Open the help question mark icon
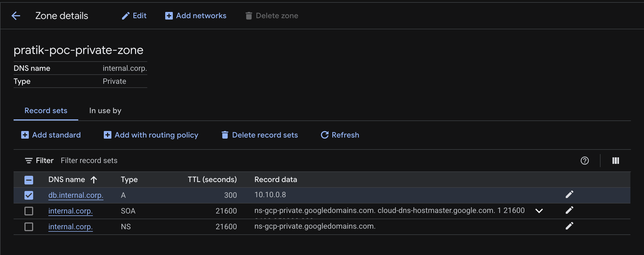644x255 pixels. pos(584,161)
